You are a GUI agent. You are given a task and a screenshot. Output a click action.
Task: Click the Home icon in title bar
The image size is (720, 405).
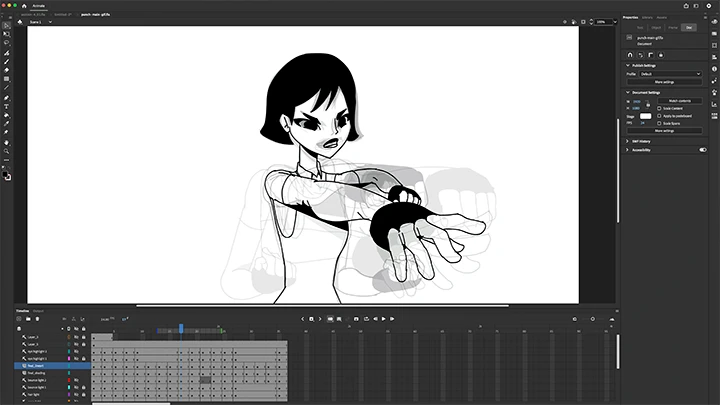click(24, 6)
